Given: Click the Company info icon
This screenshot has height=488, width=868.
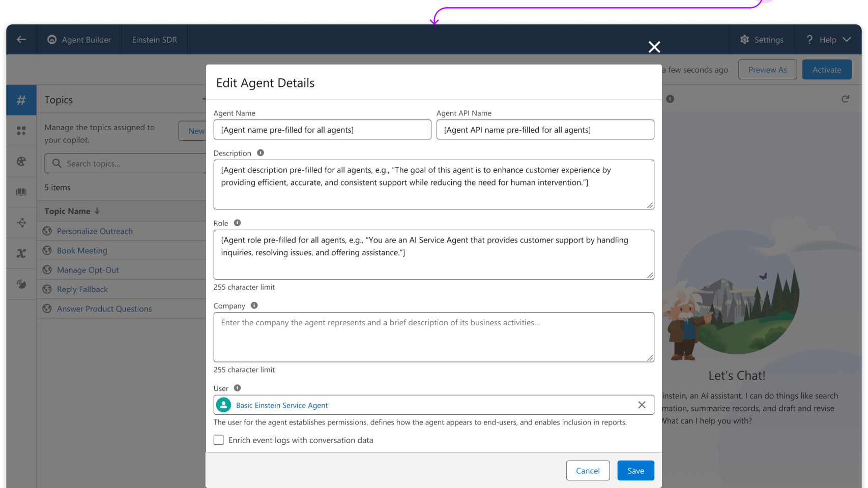Looking at the screenshot, I should 254,306.
